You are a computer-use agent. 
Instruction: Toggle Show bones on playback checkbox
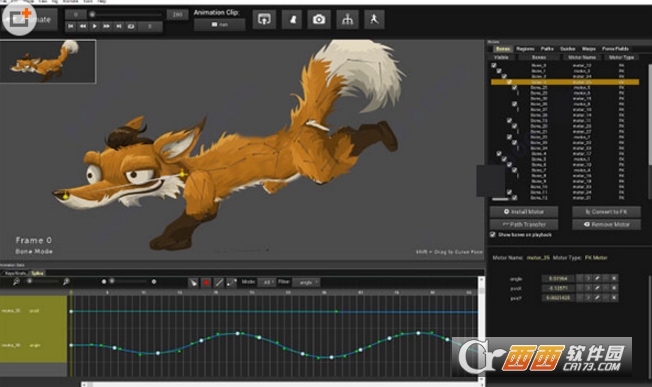coord(493,235)
